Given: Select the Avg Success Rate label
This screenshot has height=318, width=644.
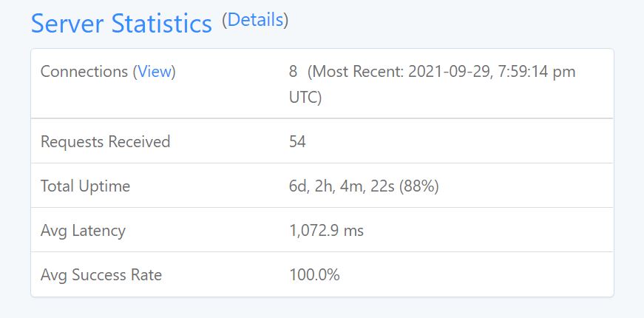Looking at the screenshot, I should 101,275.
